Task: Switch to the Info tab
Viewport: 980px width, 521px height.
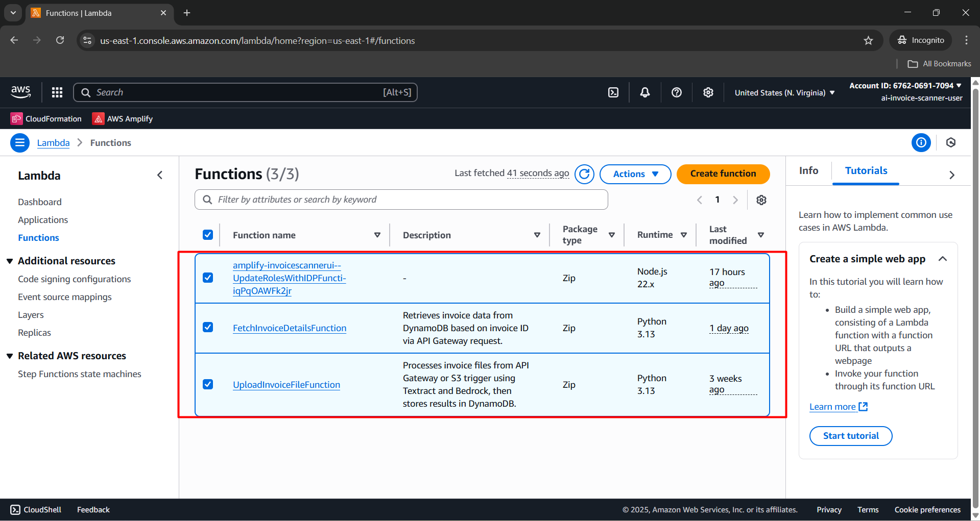Action: [808, 171]
